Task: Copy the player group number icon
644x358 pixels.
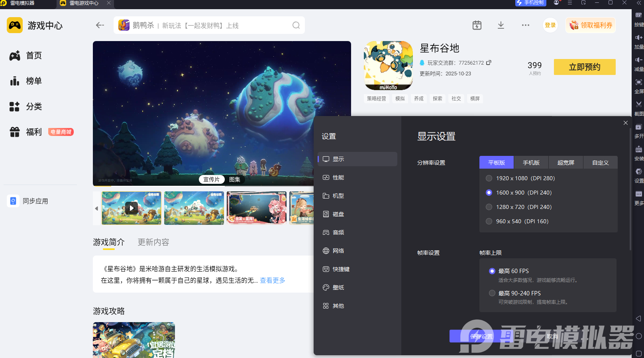Action: [489, 63]
